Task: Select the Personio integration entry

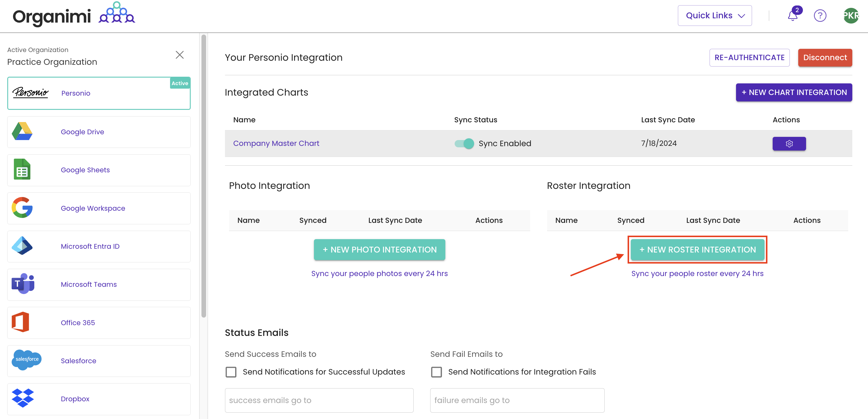Action: [99, 93]
